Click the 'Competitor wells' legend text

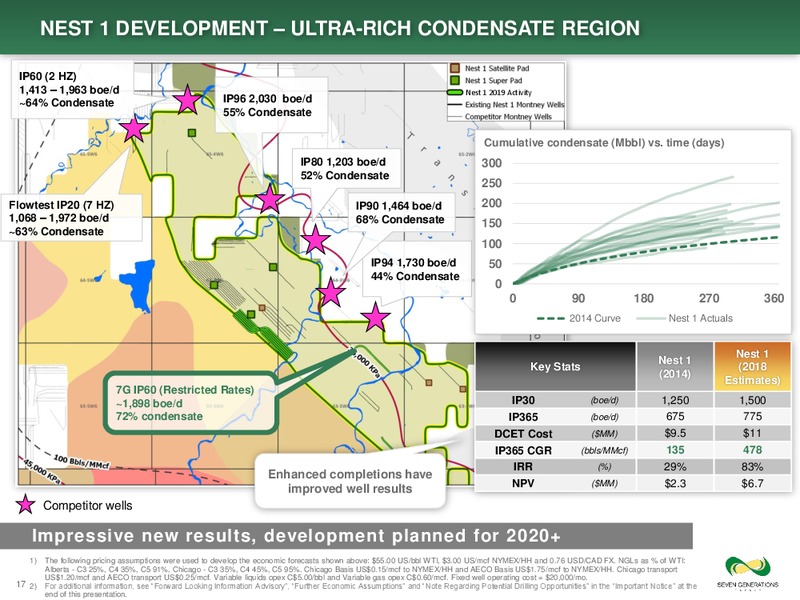point(87,506)
